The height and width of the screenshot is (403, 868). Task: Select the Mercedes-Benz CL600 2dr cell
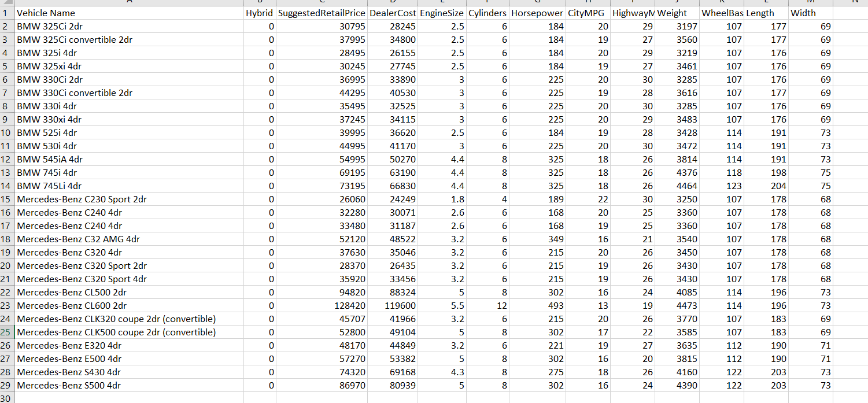click(x=129, y=305)
